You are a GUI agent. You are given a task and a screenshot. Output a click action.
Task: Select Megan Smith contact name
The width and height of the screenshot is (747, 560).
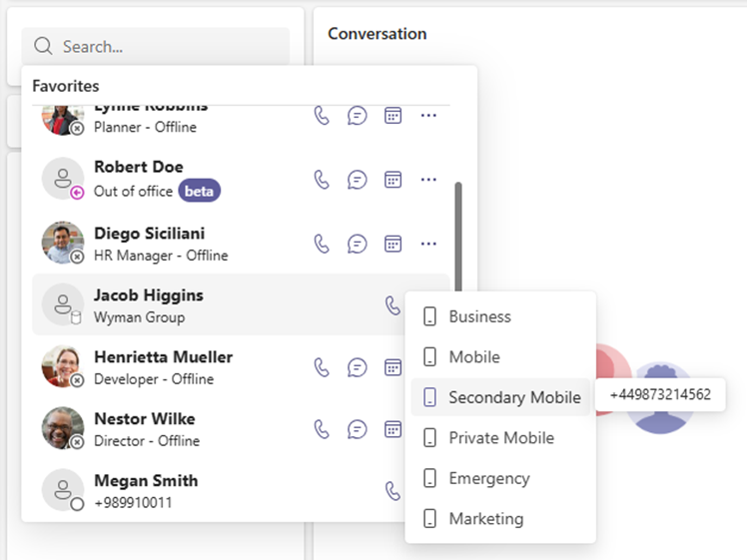[146, 481]
